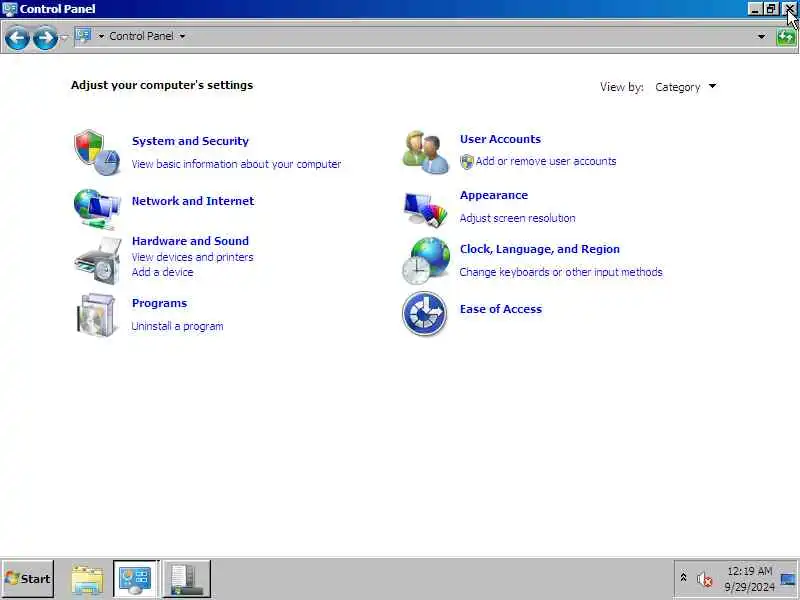Click Control Panel breadcrumb text

(x=141, y=36)
